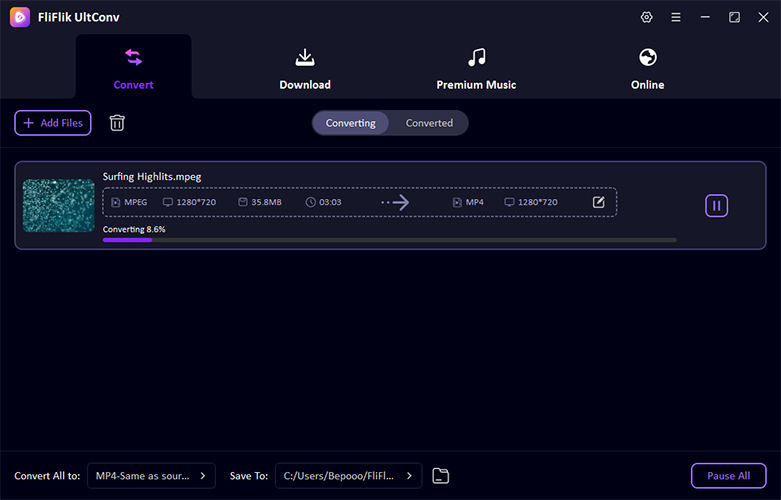
Task: Click the Convert tab arrows icon
Action: pyautogui.click(x=133, y=57)
